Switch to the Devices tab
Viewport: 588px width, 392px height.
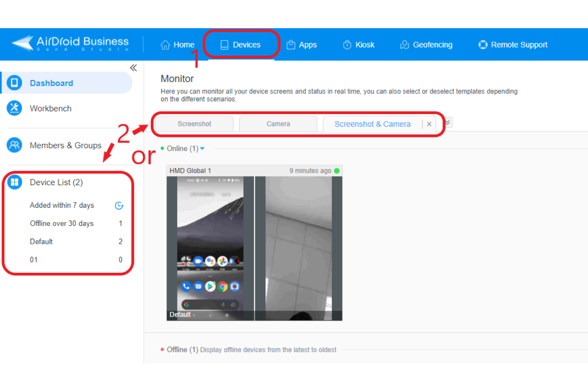(x=240, y=45)
